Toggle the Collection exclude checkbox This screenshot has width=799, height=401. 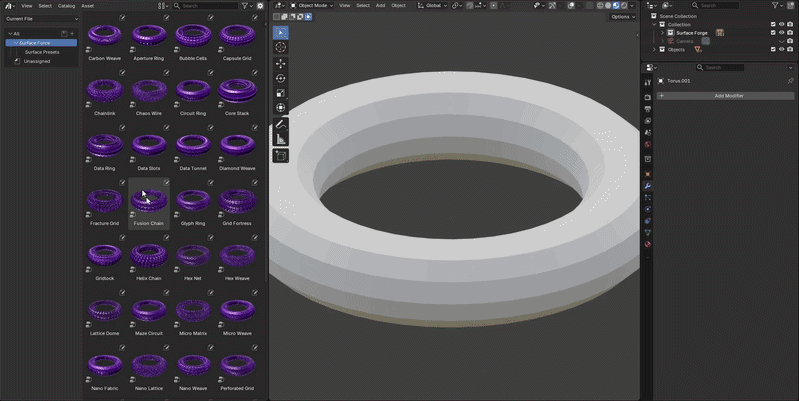773,24
